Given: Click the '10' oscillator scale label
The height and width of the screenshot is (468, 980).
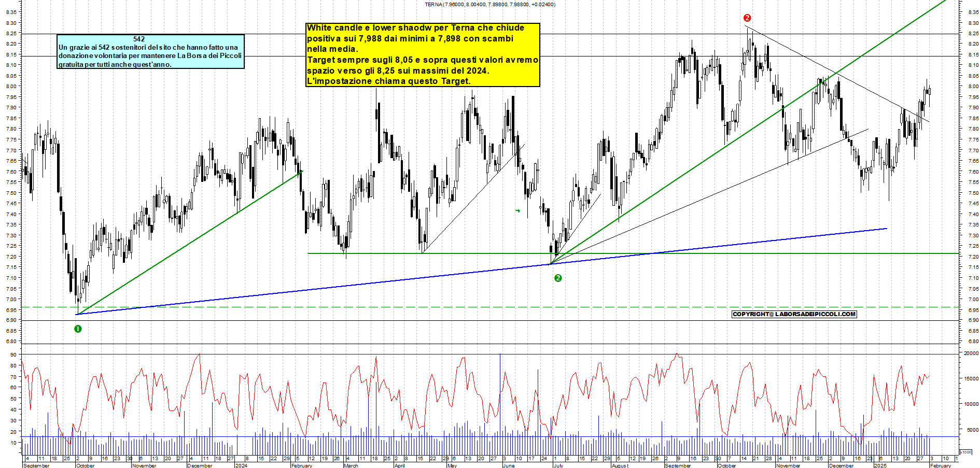Looking at the screenshot, I should (x=13, y=443).
